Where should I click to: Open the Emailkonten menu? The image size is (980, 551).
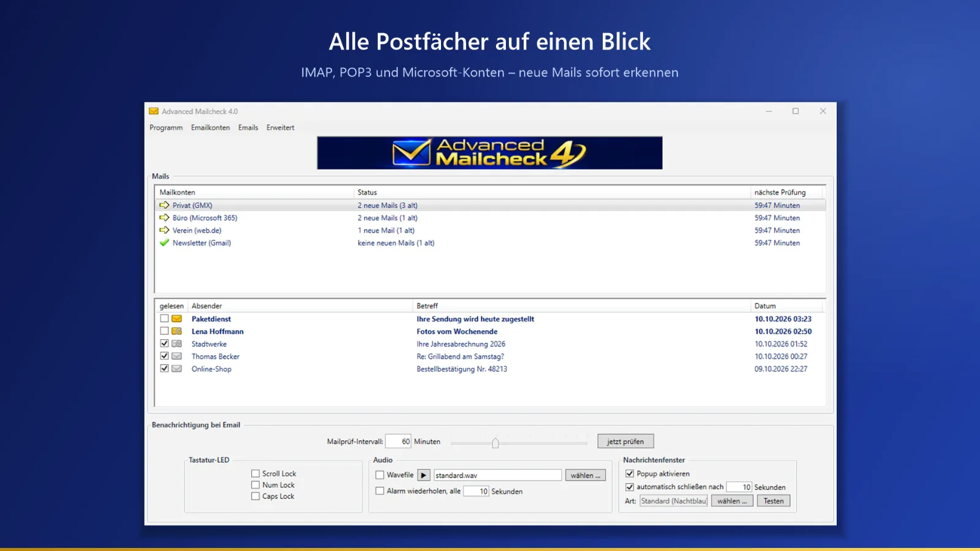click(211, 127)
